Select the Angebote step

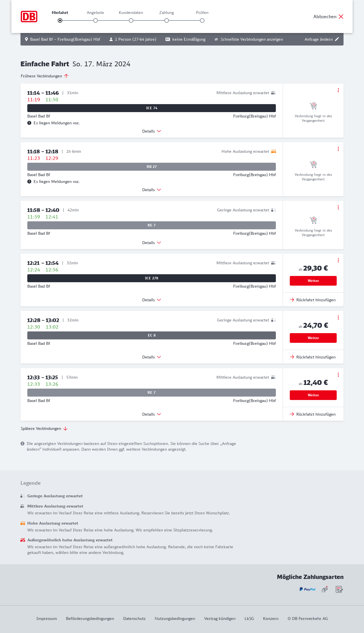(96, 20)
